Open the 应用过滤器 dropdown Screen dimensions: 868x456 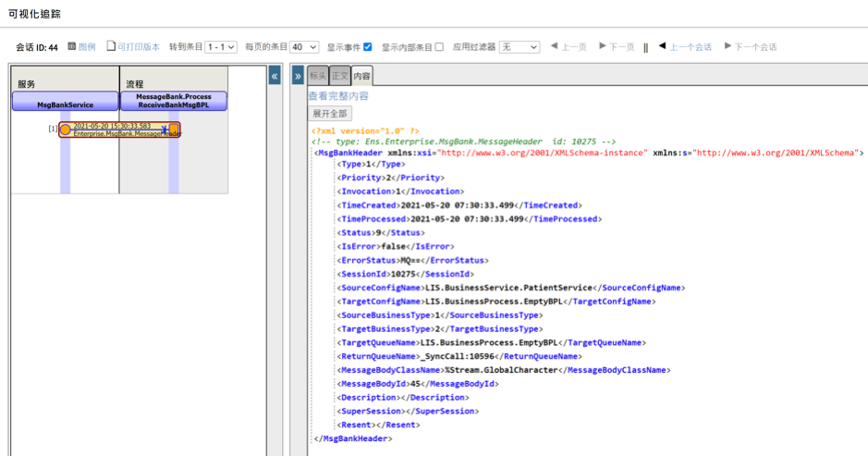520,47
